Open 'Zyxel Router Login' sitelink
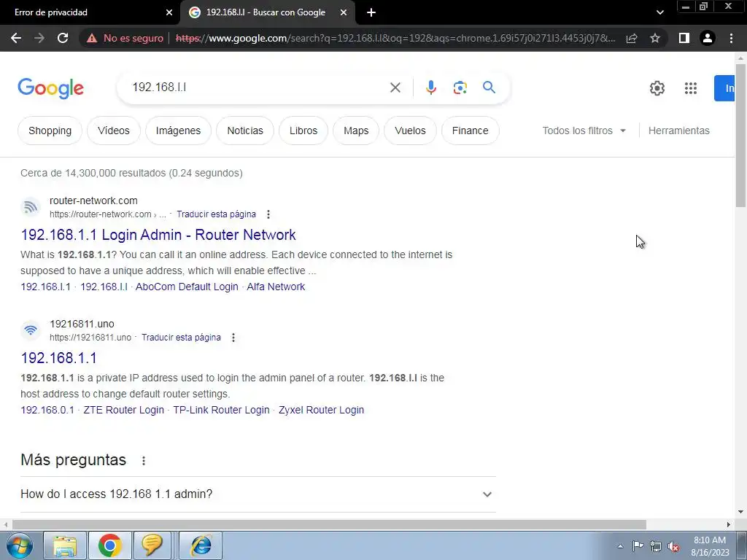This screenshot has height=560, width=747. point(321,410)
